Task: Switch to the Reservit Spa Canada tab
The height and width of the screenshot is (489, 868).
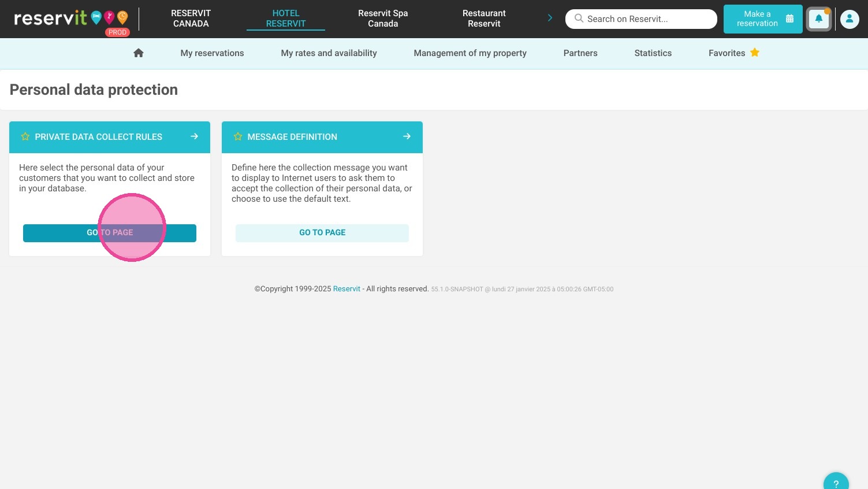Action: [x=383, y=18]
